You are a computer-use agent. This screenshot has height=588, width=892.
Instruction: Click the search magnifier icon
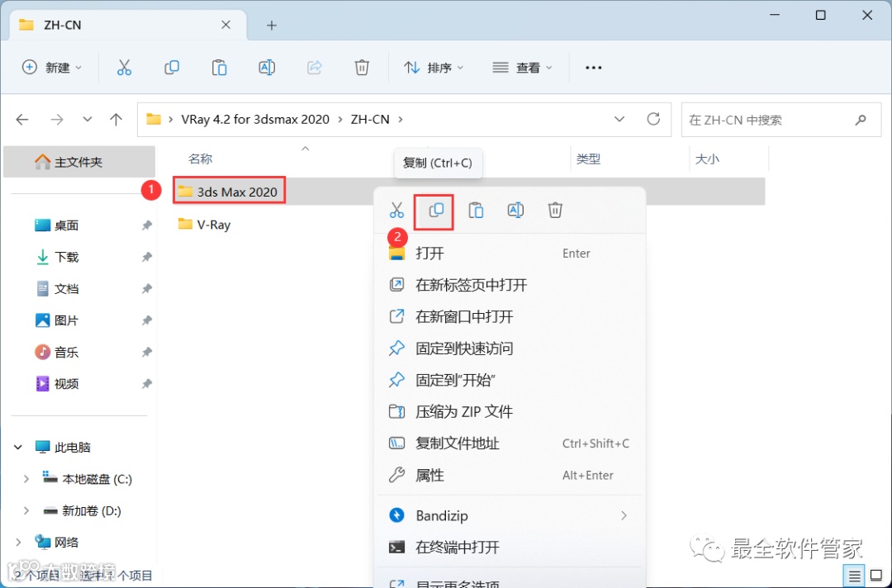click(x=861, y=120)
